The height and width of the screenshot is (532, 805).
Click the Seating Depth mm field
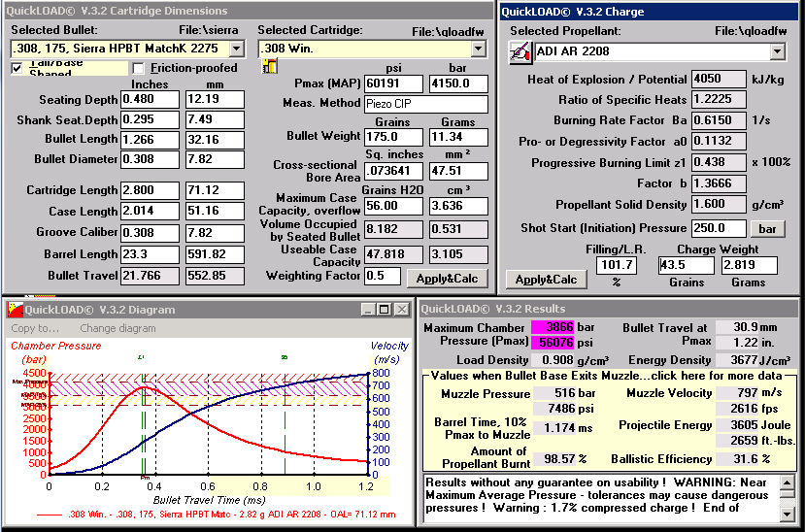tap(215, 99)
